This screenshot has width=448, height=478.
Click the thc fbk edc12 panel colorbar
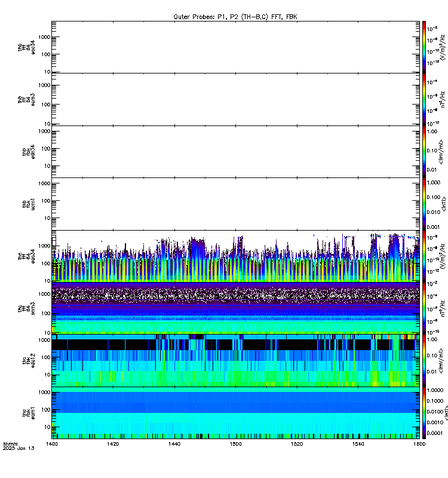click(424, 361)
